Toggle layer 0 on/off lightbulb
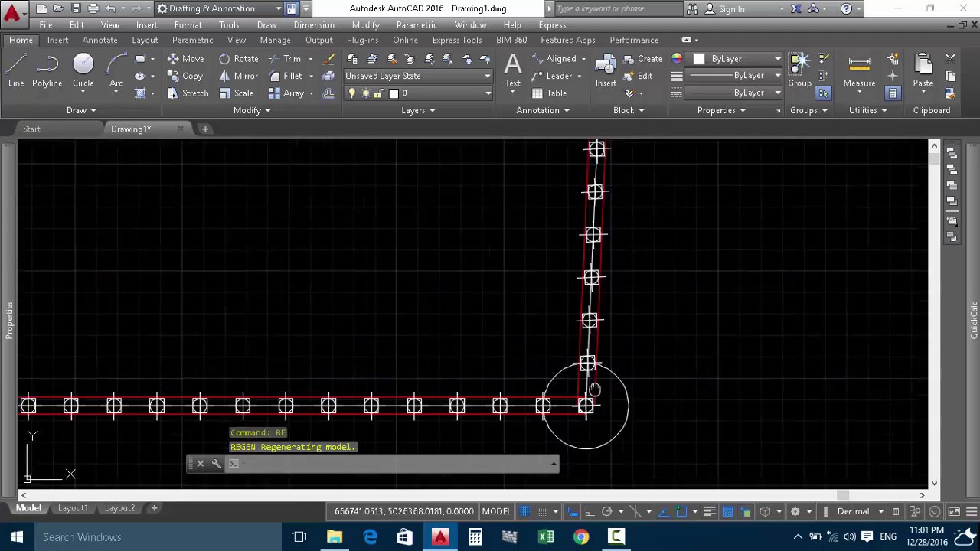Viewport: 980px width, 551px height. [x=352, y=93]
